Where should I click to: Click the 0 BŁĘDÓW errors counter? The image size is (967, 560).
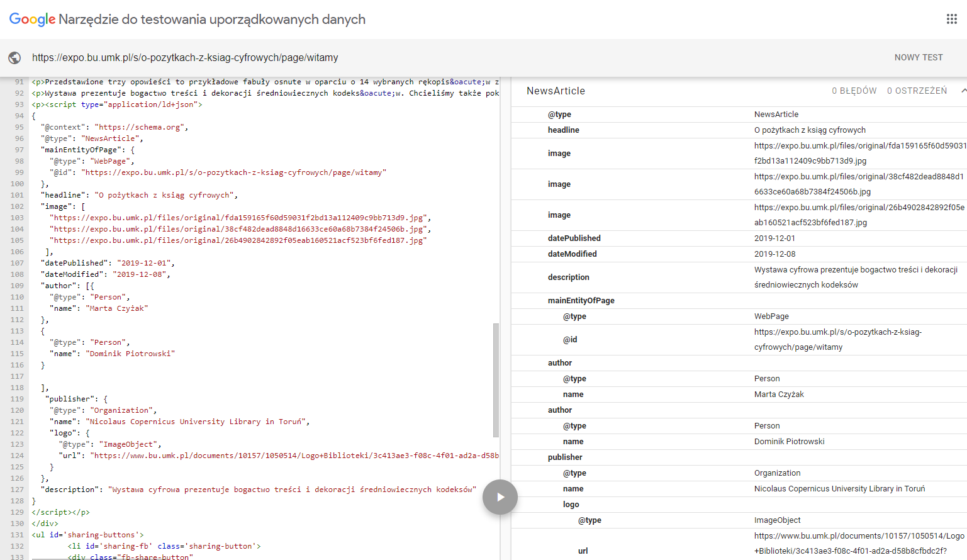click(x=854, y=91)
